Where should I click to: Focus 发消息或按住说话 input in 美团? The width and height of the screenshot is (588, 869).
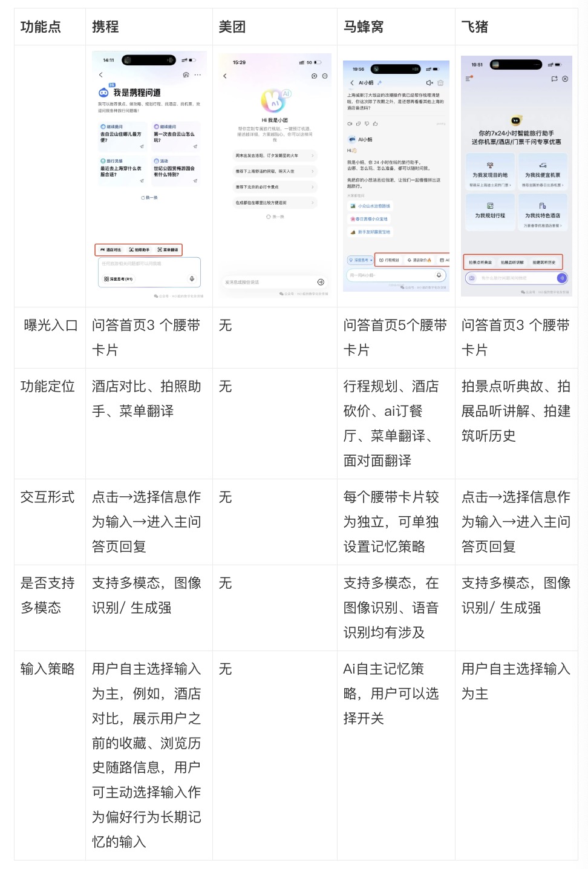[275, 282]
